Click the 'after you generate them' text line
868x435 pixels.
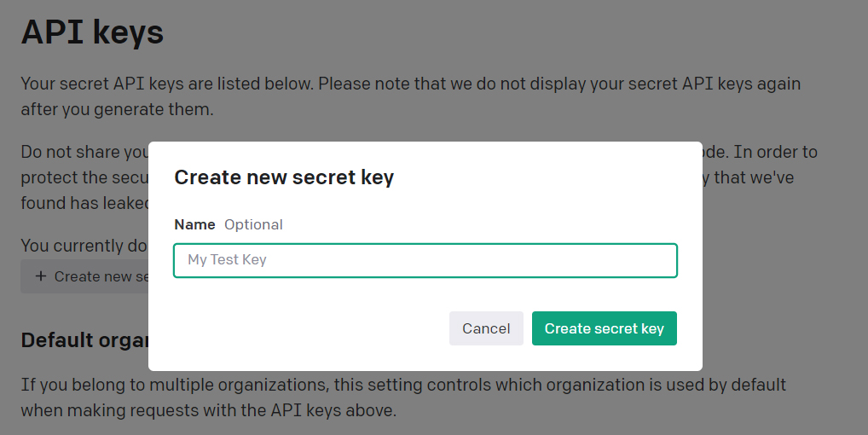click(x=117, y=109)
